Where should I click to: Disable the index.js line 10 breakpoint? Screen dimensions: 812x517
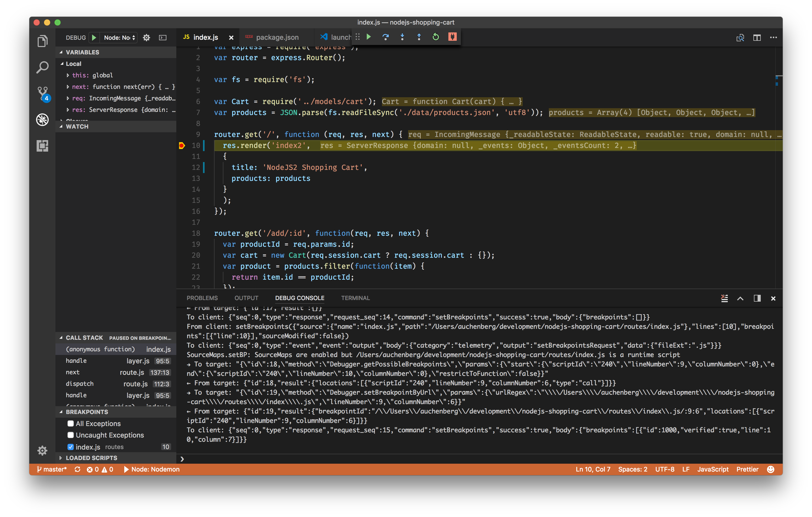click(x=70, y=447)
